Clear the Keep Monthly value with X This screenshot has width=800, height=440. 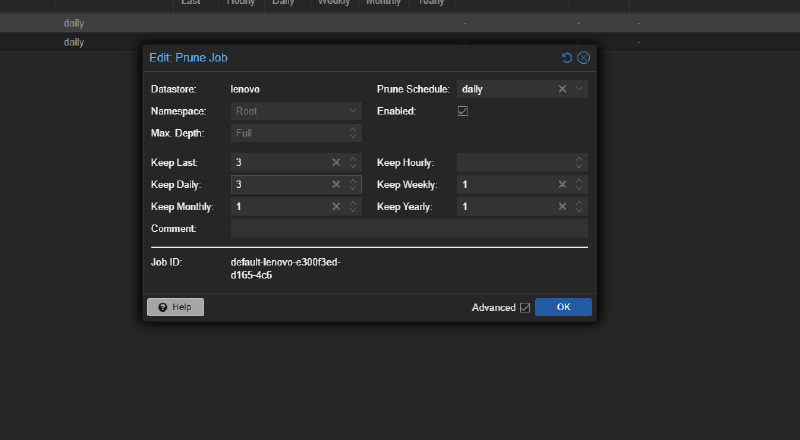pyautogui.click(x=336, y=206)
